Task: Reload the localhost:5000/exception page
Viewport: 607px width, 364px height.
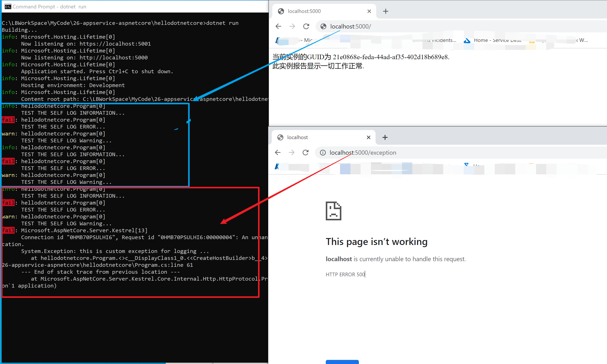Action: (305, 153)
